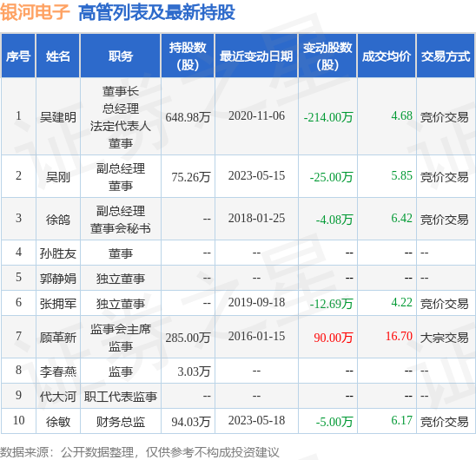Select the 变动股数(股) column header

point(327,56)
